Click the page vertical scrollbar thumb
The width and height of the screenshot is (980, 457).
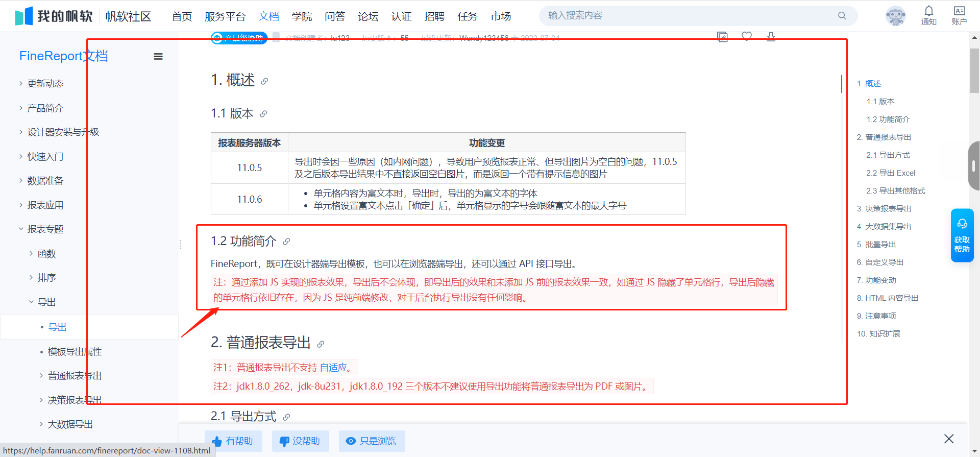click(974, 70)
